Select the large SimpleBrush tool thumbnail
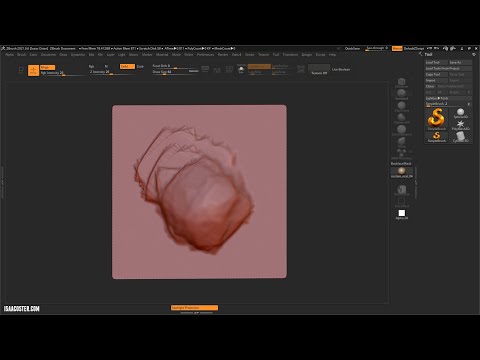Viewport: 480px width, 360px height. tap(436, 119)
